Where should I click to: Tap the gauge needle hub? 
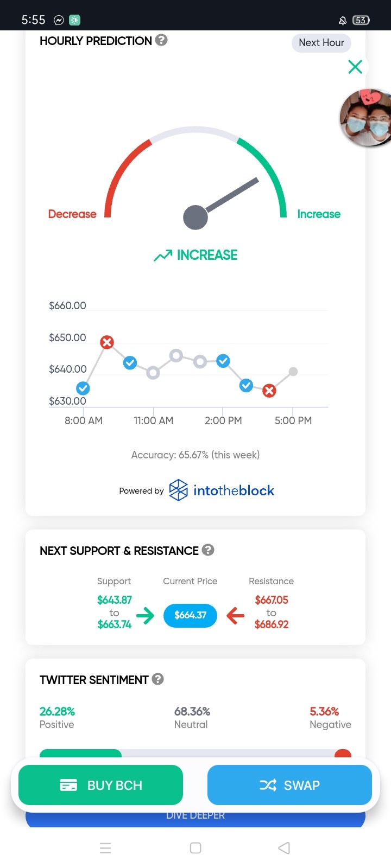coord(195,218)
